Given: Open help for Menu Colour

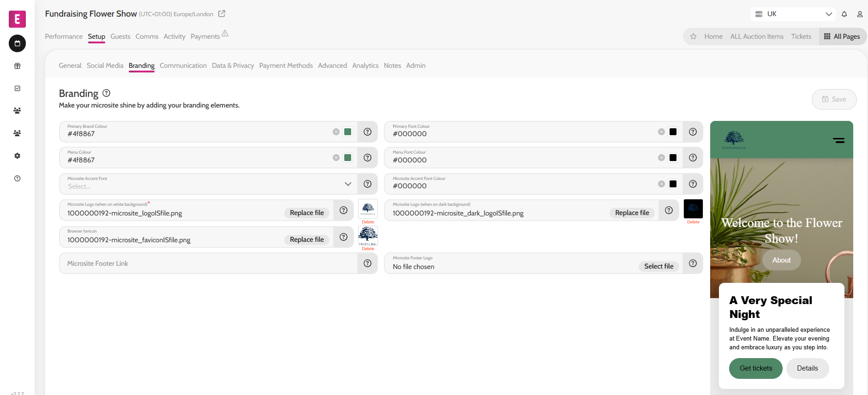Looking at the screenshot, I should [367, 158].
